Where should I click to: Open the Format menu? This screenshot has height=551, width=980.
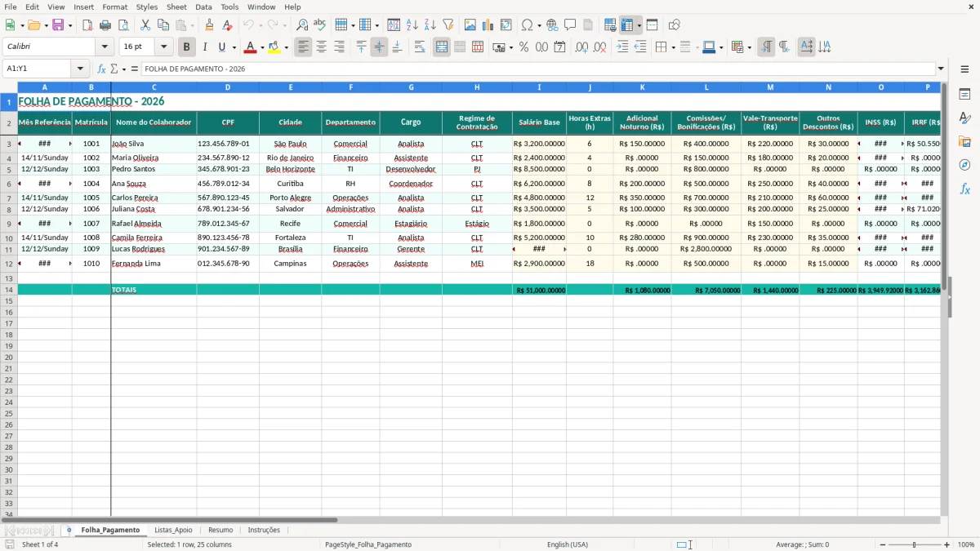click(114, 7)
